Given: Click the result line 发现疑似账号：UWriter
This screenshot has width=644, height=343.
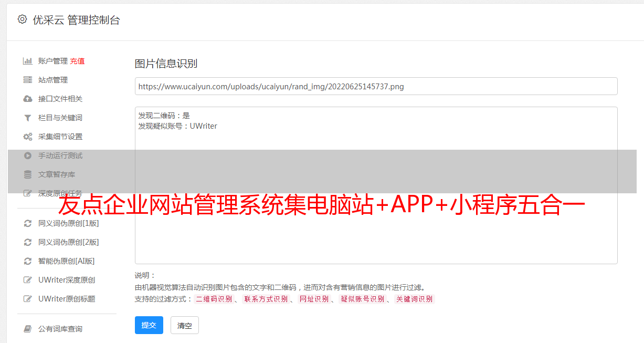Looking at the screenshot, I should tap(177, 126).
